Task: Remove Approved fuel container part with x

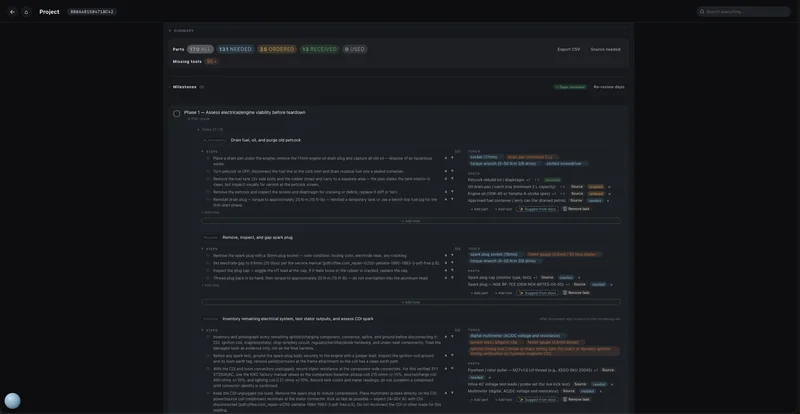Action: pos(608,201)
